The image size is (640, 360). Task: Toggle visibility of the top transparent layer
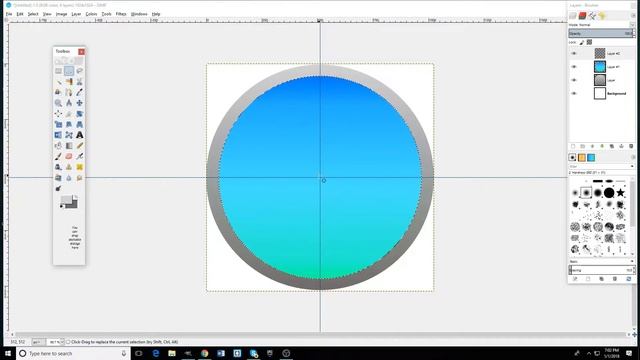click(x=574, y=53)
